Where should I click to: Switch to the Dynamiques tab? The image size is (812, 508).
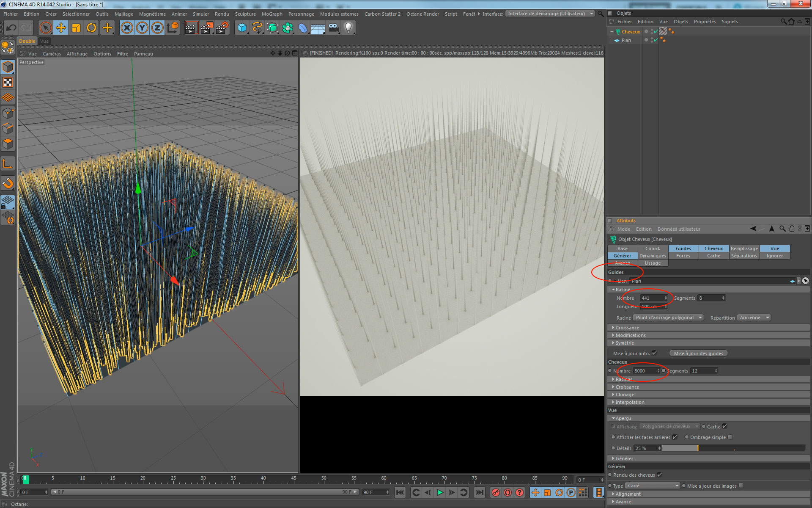[x=653, y=256]
